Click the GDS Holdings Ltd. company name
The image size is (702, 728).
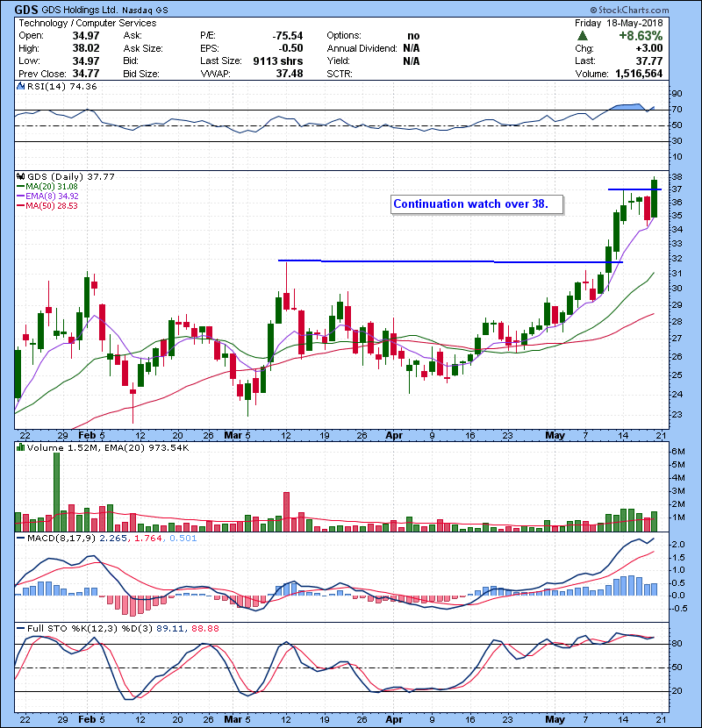click(x=79, y=10)
